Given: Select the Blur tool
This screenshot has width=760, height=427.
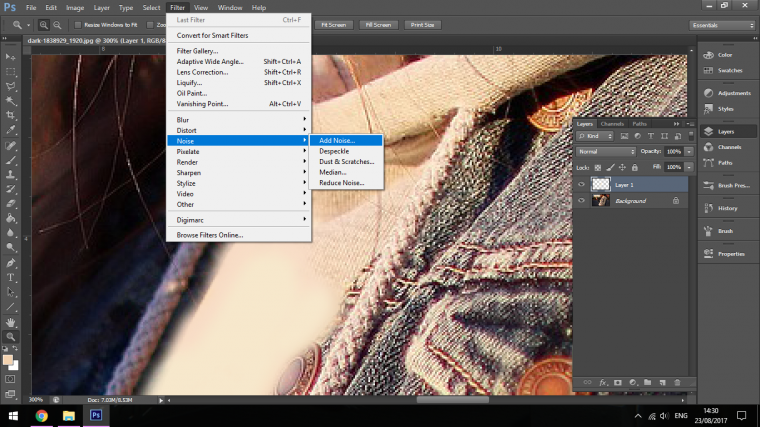Looking at the screenshot, I should 10,233.
